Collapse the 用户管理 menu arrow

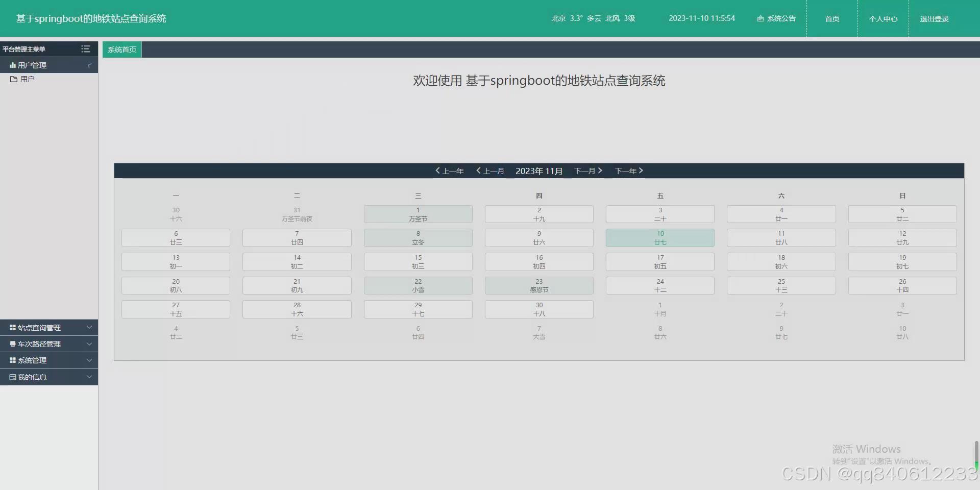89,65
